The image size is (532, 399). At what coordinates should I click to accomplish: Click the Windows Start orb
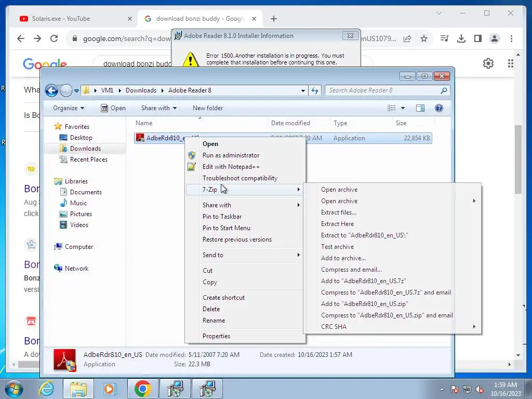(x=14, y=389)
